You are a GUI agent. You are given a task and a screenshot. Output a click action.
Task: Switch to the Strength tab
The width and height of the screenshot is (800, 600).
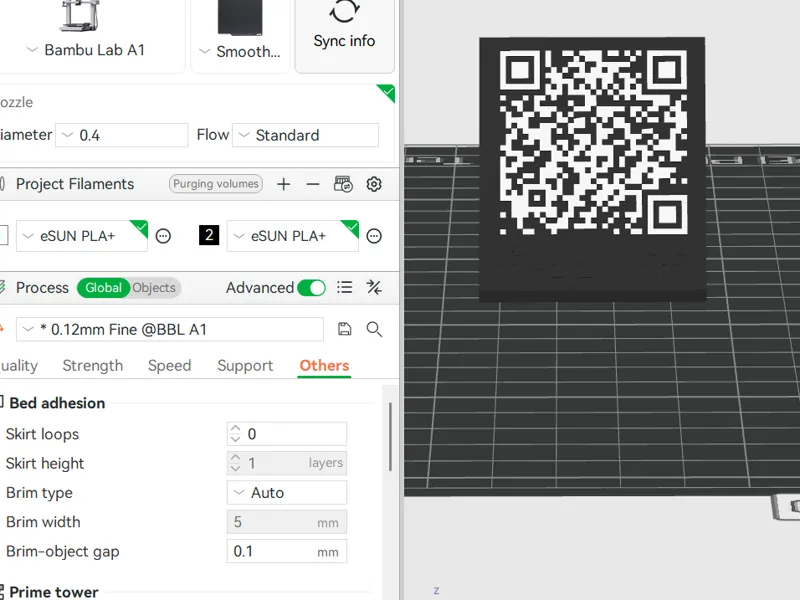93,365
